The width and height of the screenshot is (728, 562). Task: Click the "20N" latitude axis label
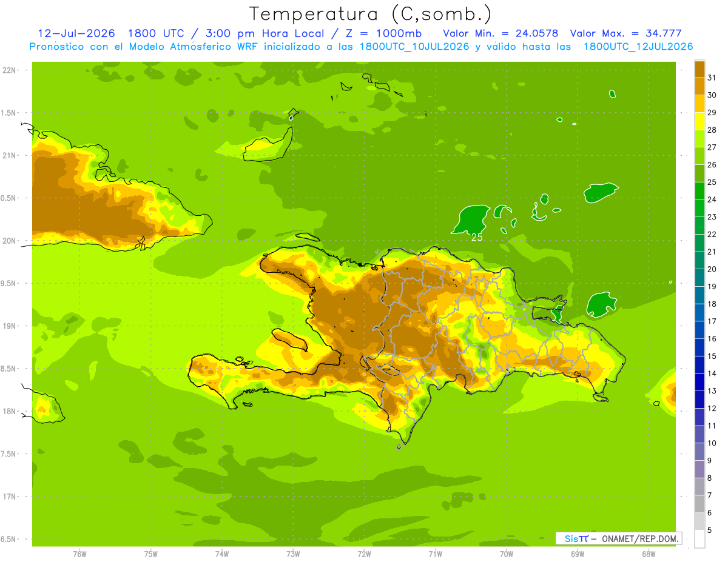coord(9,241)
